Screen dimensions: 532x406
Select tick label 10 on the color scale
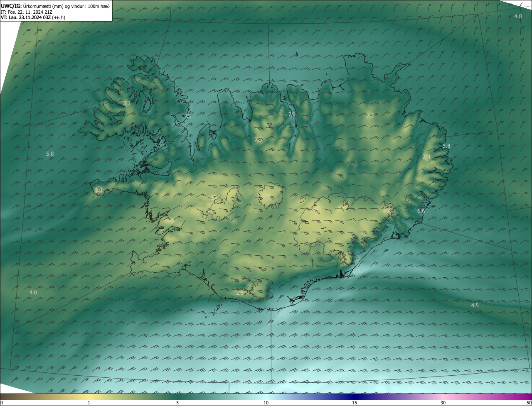(x=266, y=403)
